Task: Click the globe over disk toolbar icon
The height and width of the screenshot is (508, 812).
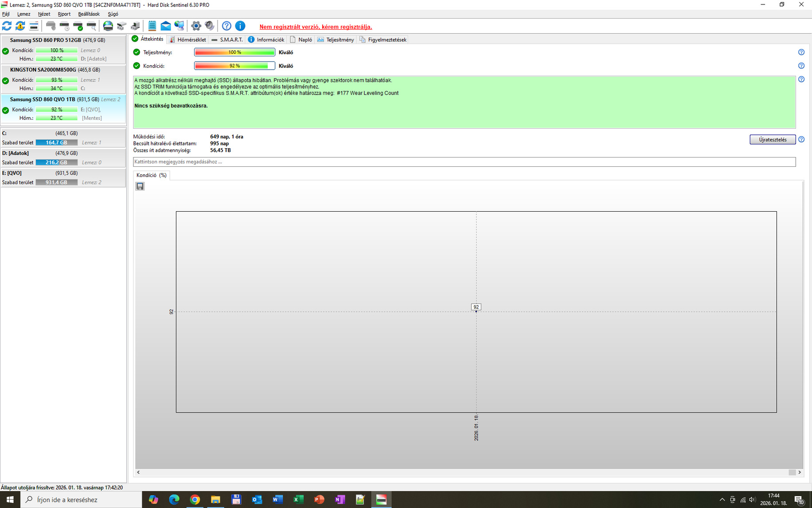Action: pos(108,26)
